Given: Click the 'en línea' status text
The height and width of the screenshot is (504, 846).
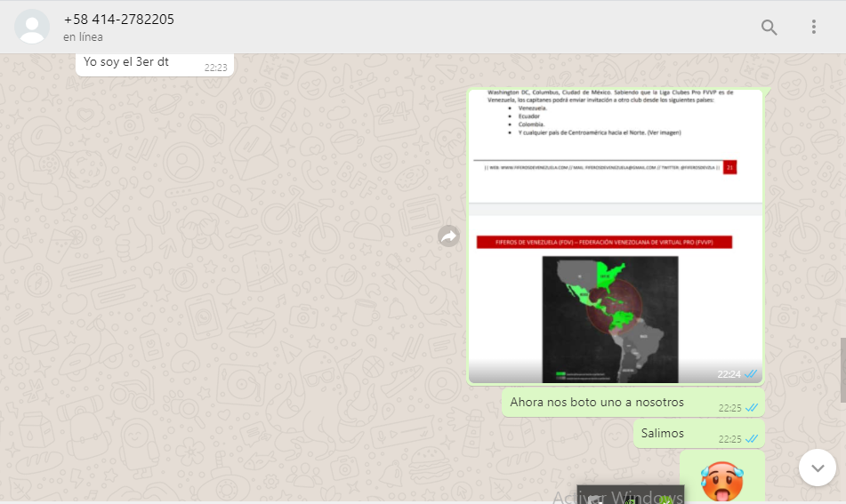Looking at the screenshot, I should click(83, 37).
